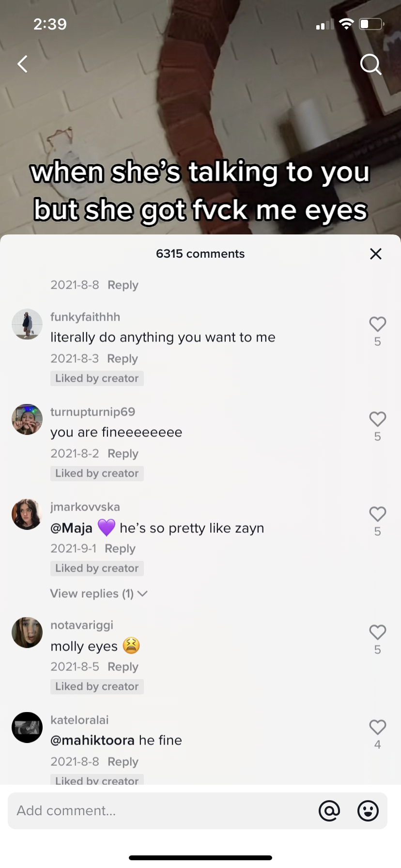
Task: Open funkyfaithhh's profile picture
Action: 27,324
